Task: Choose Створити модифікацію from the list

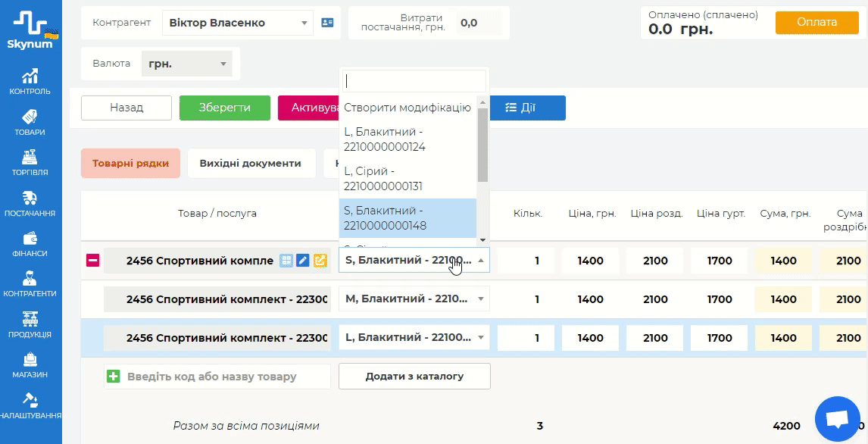Action: coord(407,108)
